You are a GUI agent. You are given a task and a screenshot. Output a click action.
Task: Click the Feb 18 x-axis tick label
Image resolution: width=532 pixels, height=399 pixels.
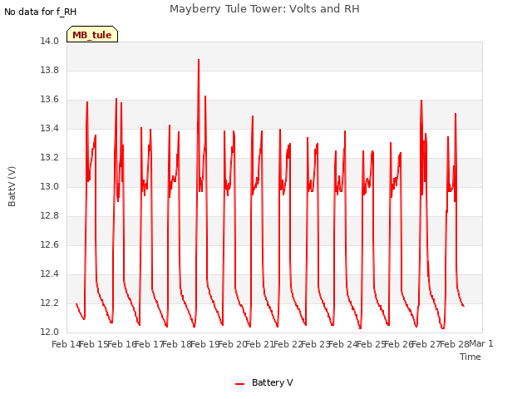click(177, 344)
